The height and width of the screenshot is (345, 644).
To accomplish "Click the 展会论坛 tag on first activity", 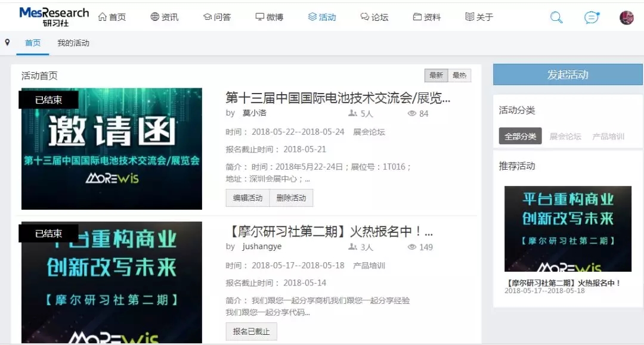I will click(x=369, y=132).
